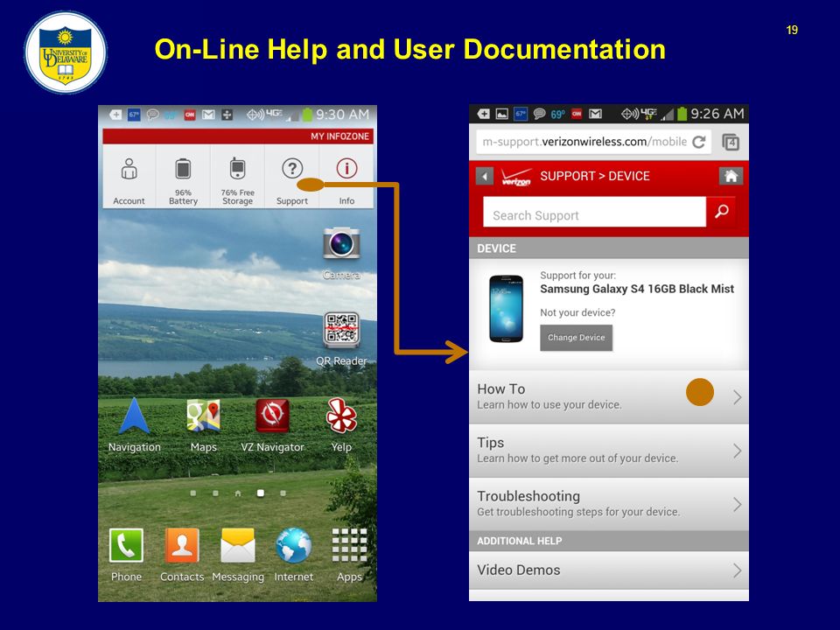Viewport: 840px width, 630px height.
Task: Expand the Video Demos chevron
Action: pos(737,570)
